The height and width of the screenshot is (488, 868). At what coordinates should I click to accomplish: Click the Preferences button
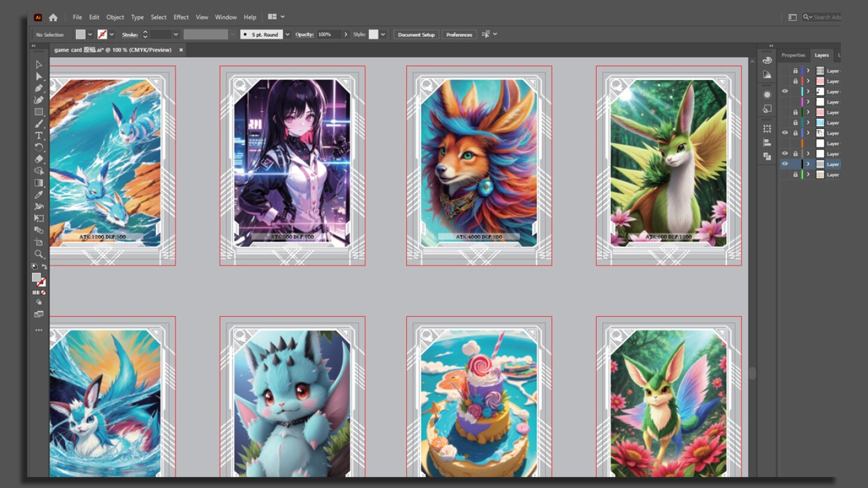(459, 34)
